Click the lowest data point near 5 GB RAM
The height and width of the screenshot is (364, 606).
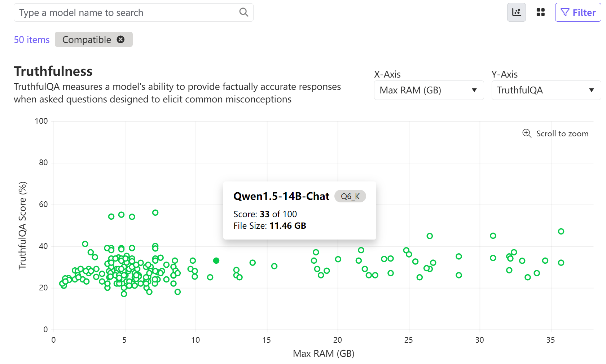click(124, 294)
